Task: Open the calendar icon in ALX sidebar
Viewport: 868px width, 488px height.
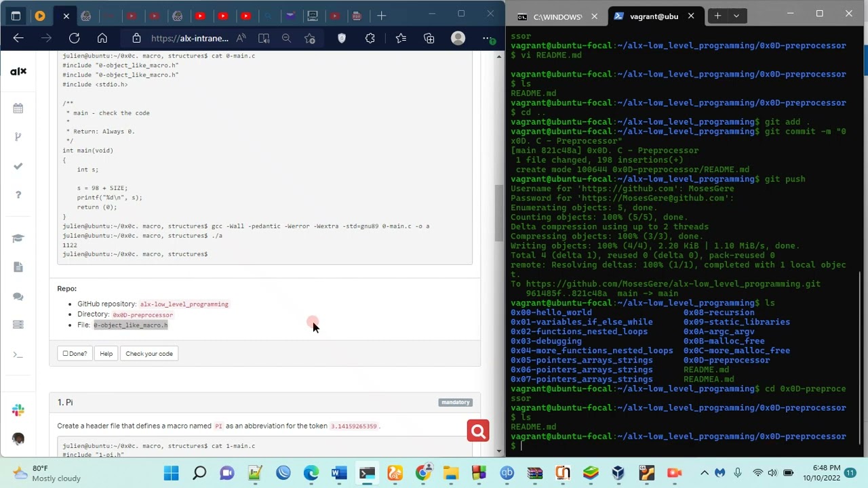Action: point(18,108)
